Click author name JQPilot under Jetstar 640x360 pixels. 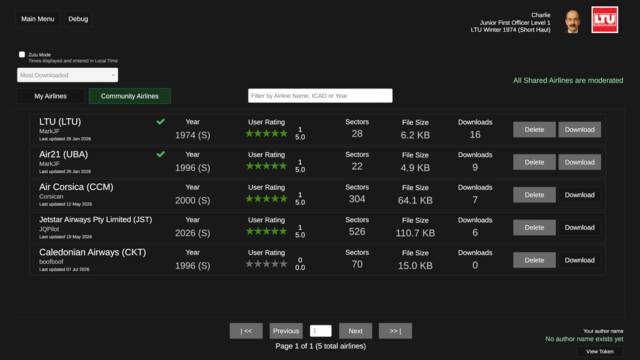coord(49,229)
